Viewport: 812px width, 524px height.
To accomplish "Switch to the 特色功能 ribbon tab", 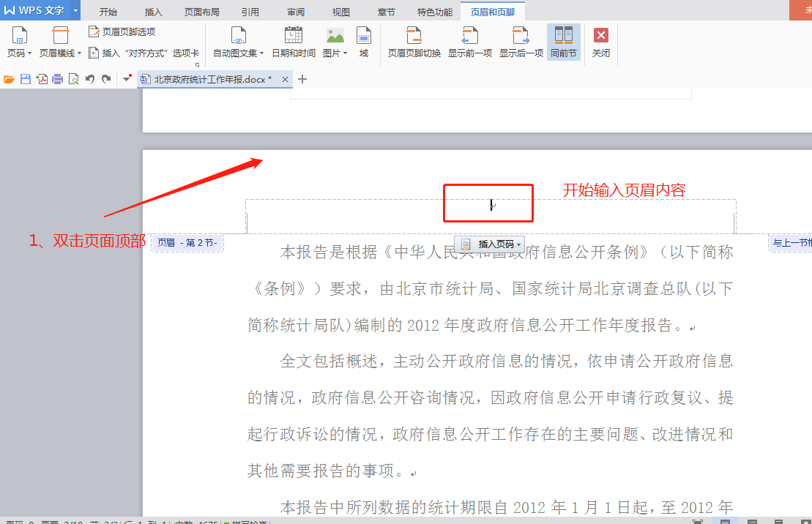I will 434,12.
